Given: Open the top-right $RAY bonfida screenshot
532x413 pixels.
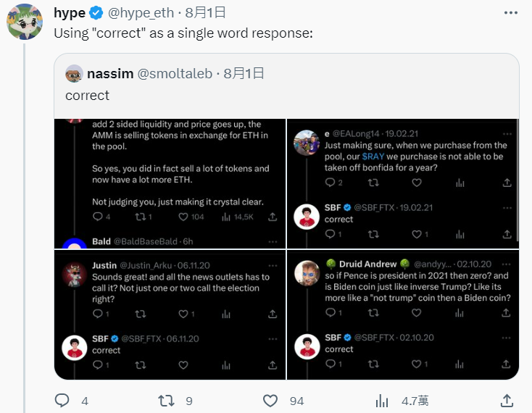Looking at the screenshot, I should 403,183.
